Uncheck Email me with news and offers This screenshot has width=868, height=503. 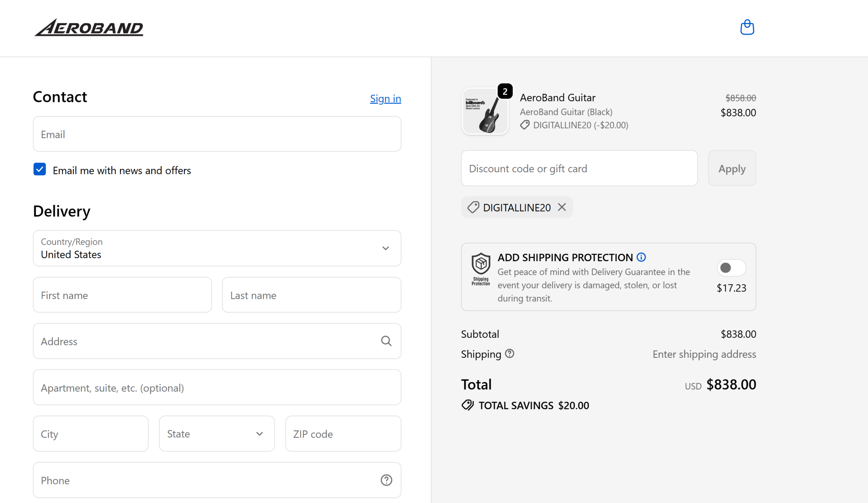(x=40, y=170)
